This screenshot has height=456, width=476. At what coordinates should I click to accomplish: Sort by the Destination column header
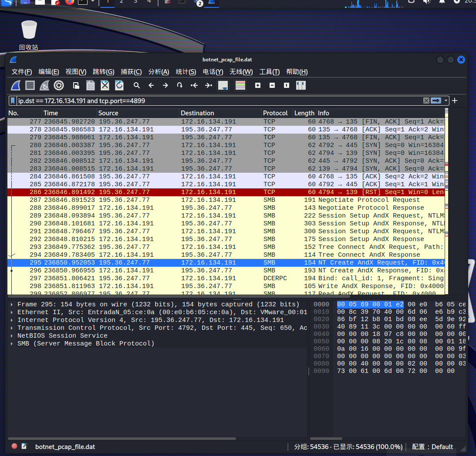coord(220,113)
